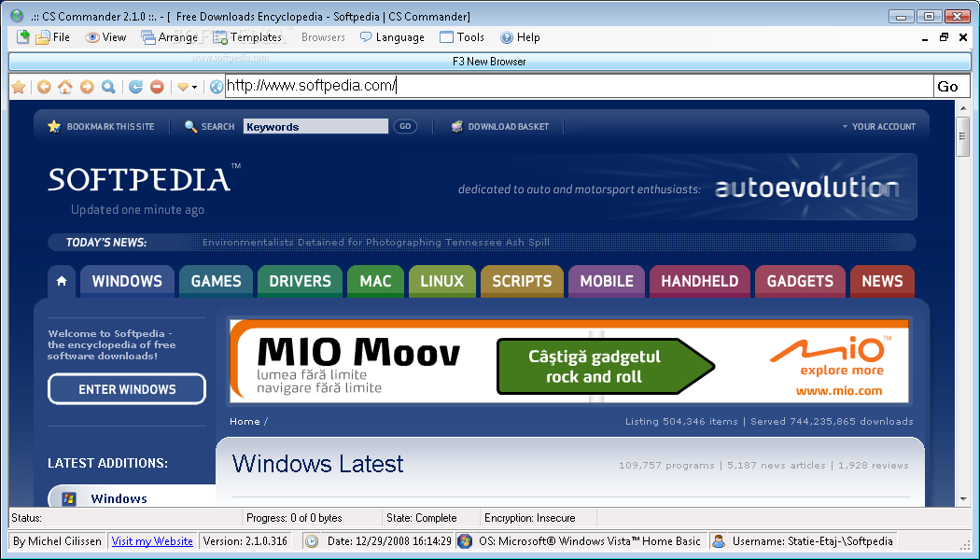Click Progress: 0 of 0 bytes status text
Screen dimensions: 980x560
pos(294,518)
